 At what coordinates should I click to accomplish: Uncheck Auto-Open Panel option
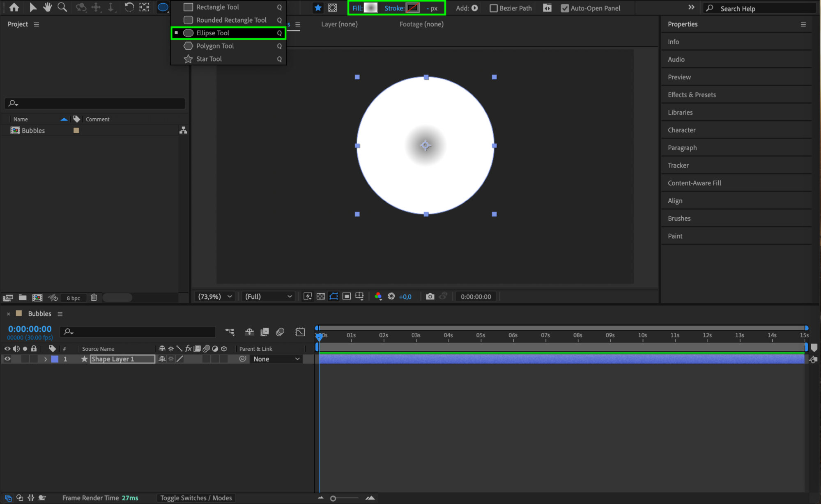coord(565,8)
